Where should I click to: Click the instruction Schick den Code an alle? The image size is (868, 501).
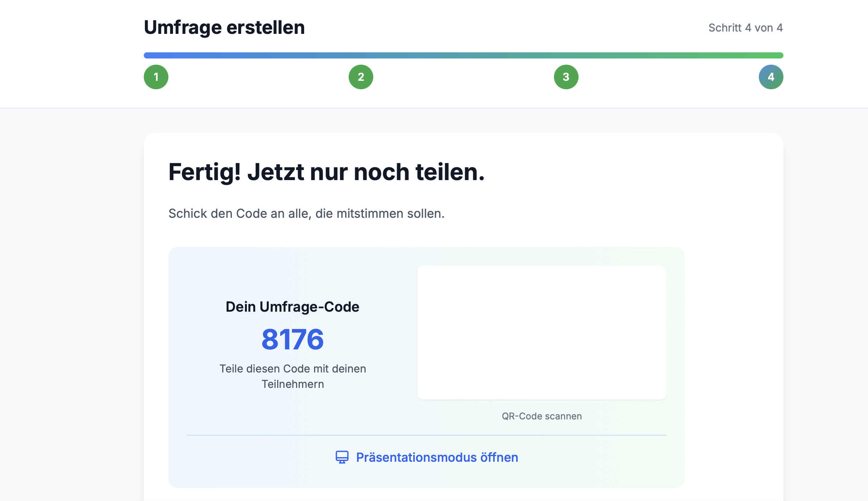(306, 213)
